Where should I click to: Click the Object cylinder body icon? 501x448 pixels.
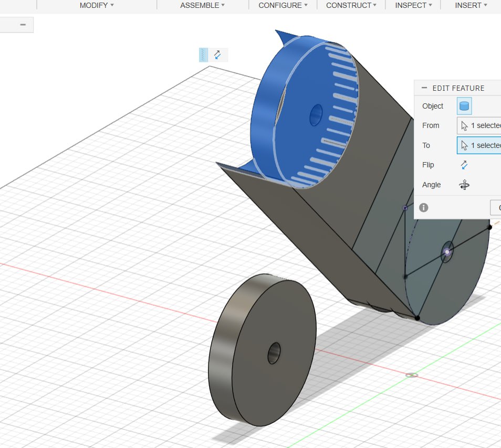(464, 106)
